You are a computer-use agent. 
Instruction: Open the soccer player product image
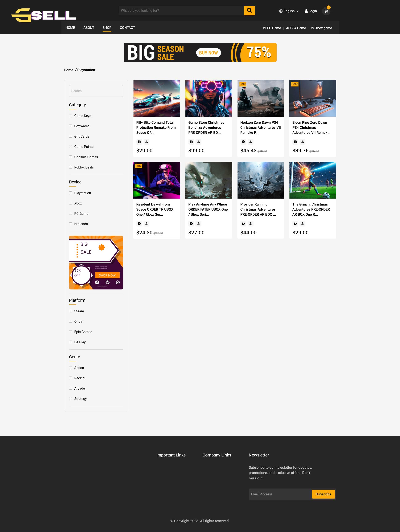[x=313, y=180]
